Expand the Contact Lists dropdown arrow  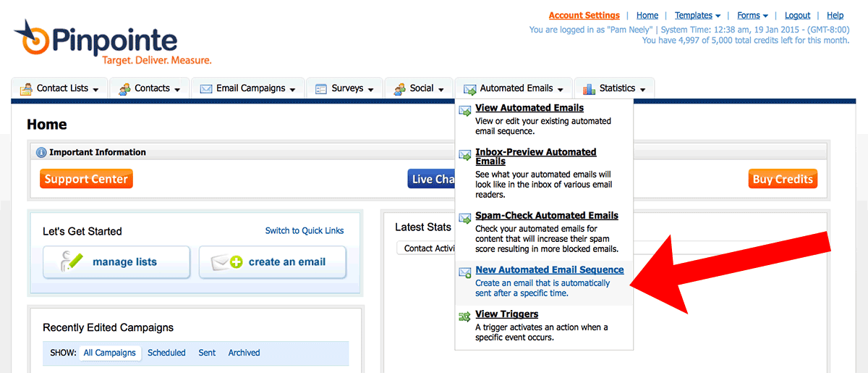click(95, 90)
